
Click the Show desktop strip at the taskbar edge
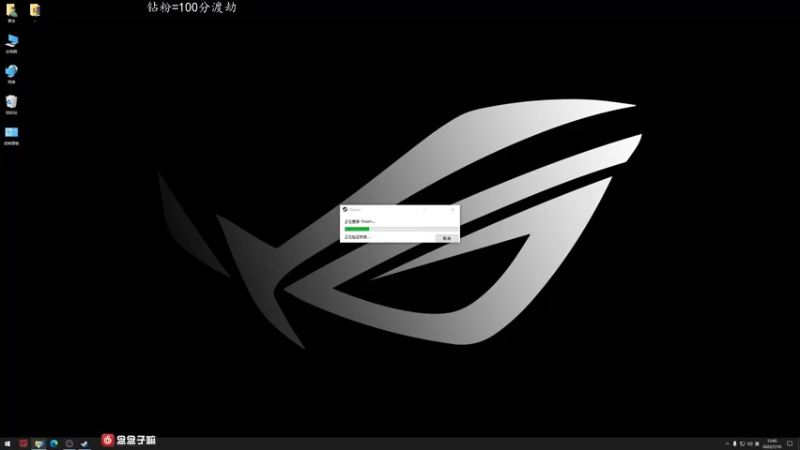(x=798, y=444)
